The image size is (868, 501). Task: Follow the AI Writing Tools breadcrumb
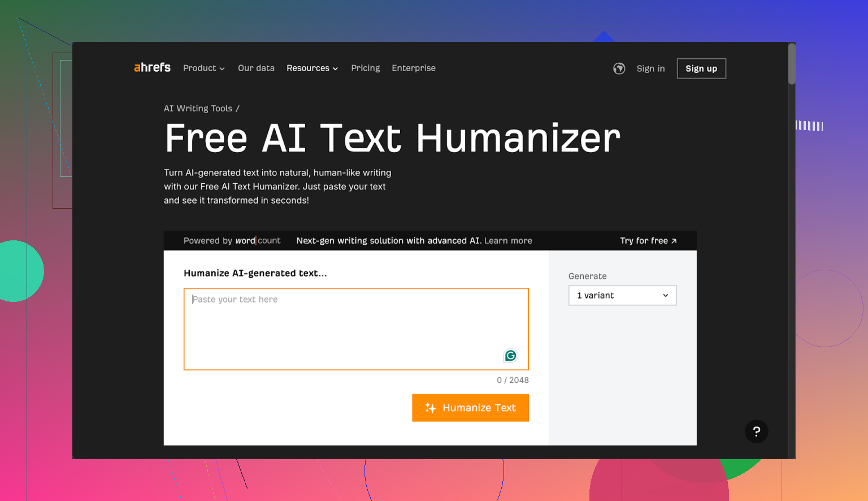(x=198, y=109)
